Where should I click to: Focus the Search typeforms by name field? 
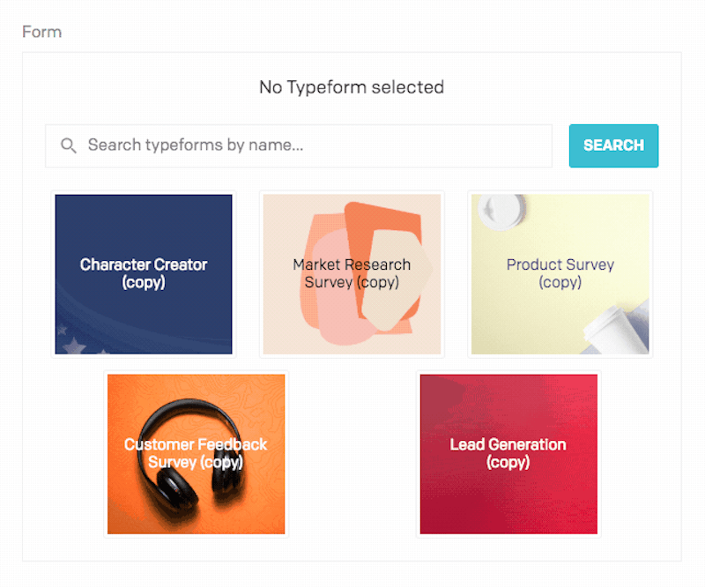click(x=299, y=145)
